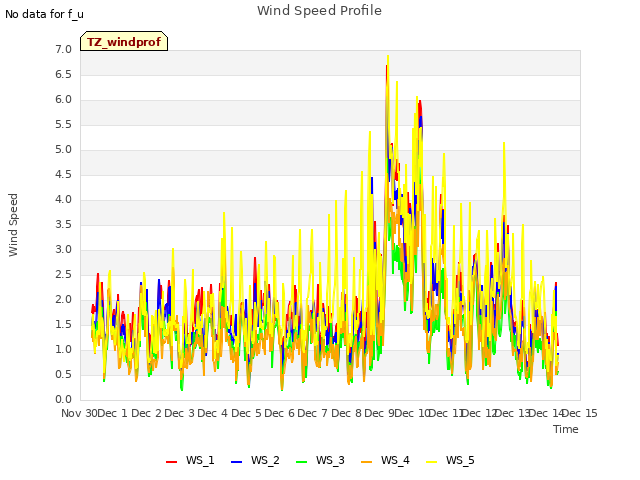Click the 5.5 y-axis tick label
This screenshot has width=640, height=480.
[x=63, y=124]
